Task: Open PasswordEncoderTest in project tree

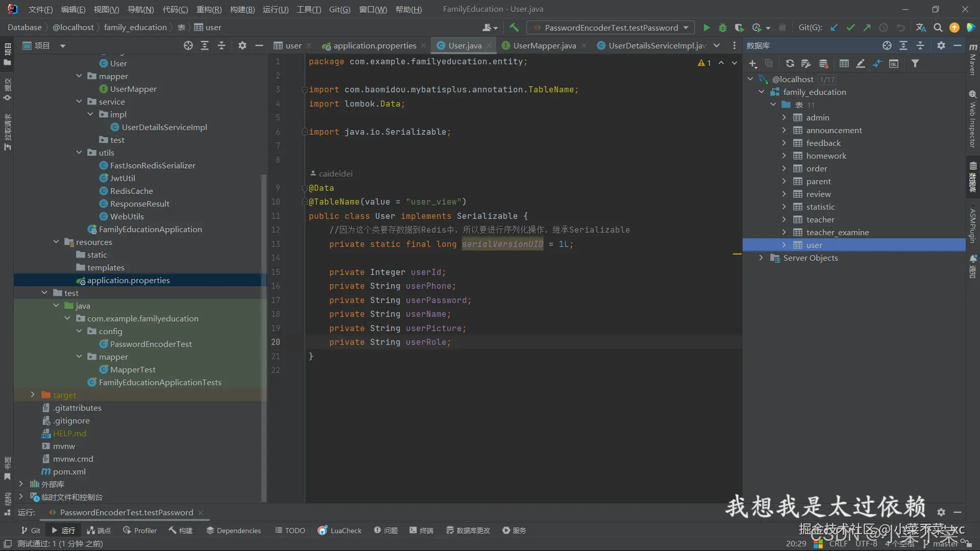Action: 151,344
